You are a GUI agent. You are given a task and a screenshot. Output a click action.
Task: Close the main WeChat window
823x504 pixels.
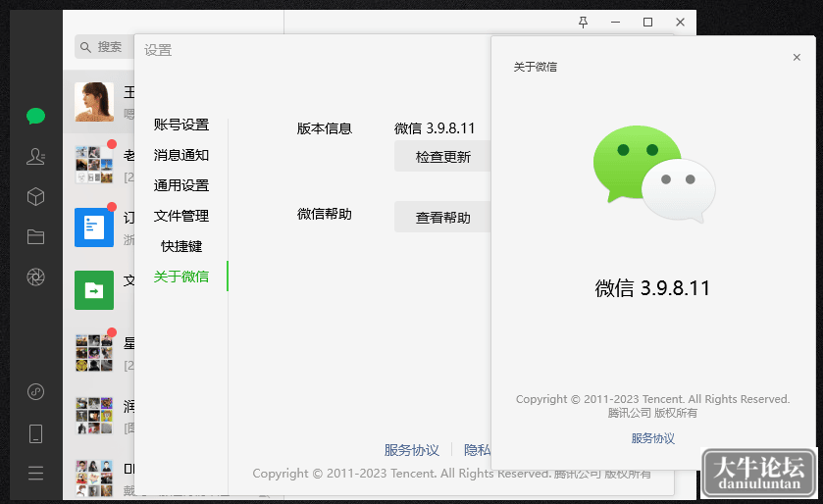(x=680, y=22)
